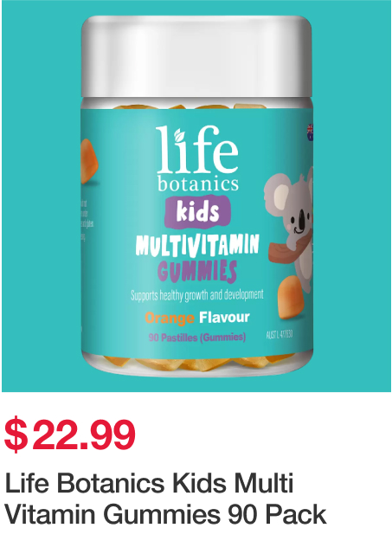The height and width of the screenshot is (560, 392).
Task: Click the AUST L registration number
Action: tap(280, 334)
